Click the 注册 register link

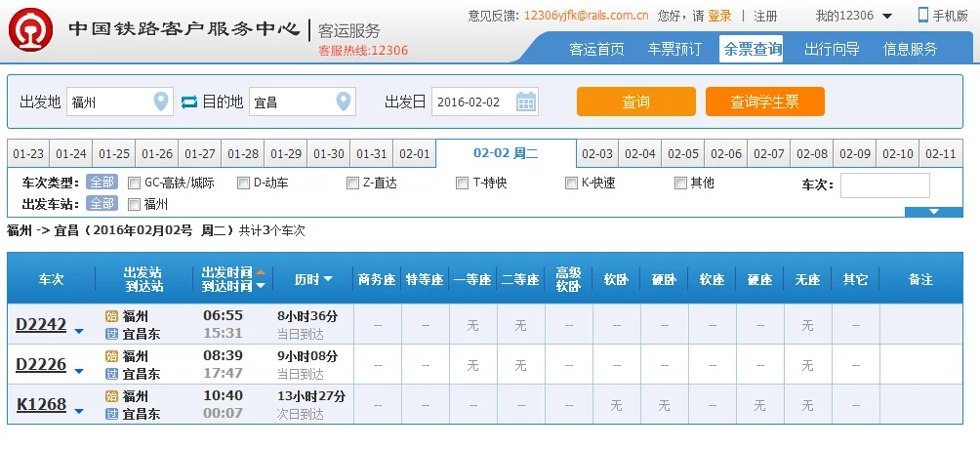pyautogui.click(x=765, y=17)
